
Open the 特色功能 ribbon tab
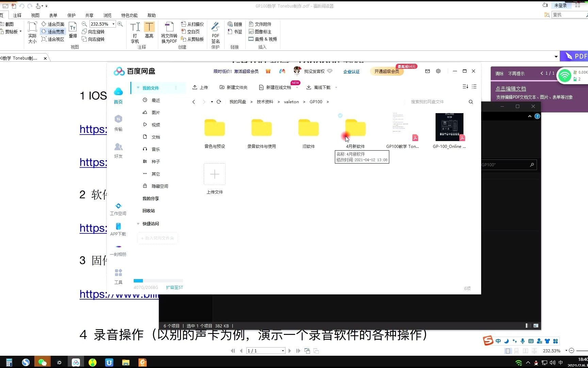click(129, 15)
